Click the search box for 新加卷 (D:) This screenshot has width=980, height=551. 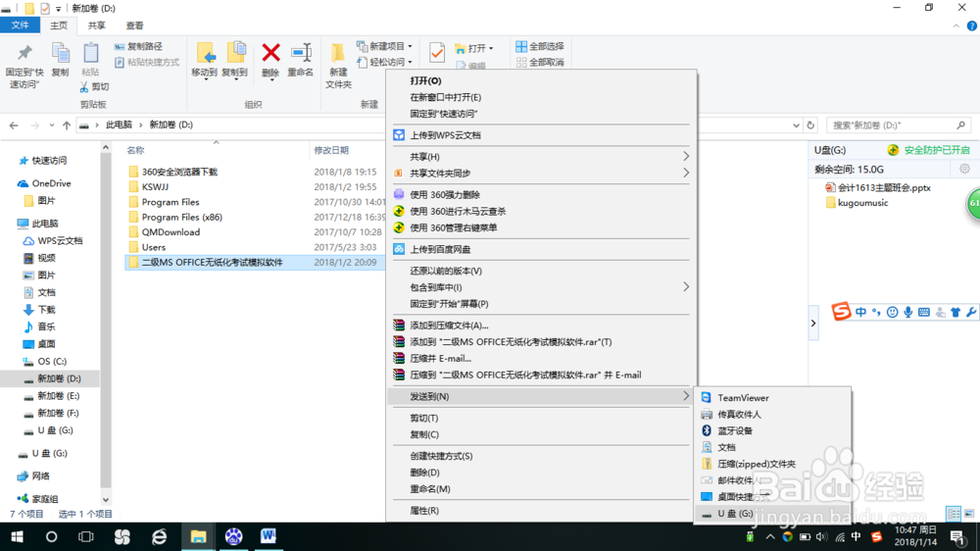[x=898, y=125]
